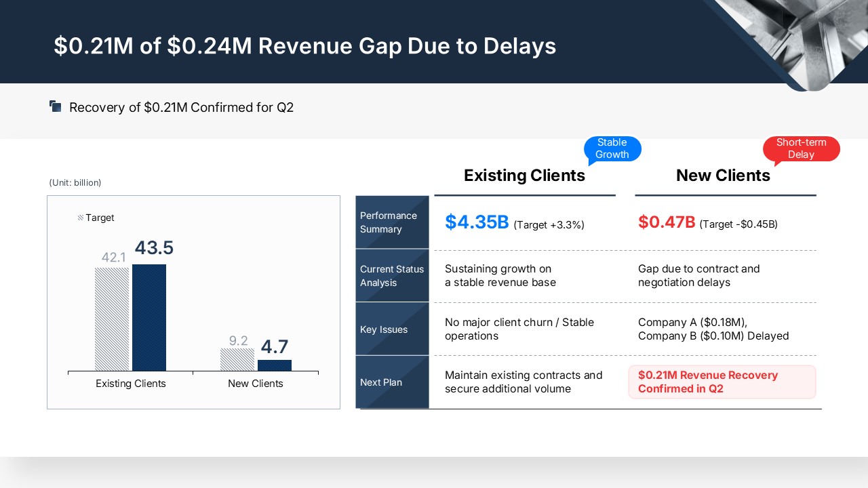
Task: Click the blue Stable Growth callout bubble
Action: 612,148
